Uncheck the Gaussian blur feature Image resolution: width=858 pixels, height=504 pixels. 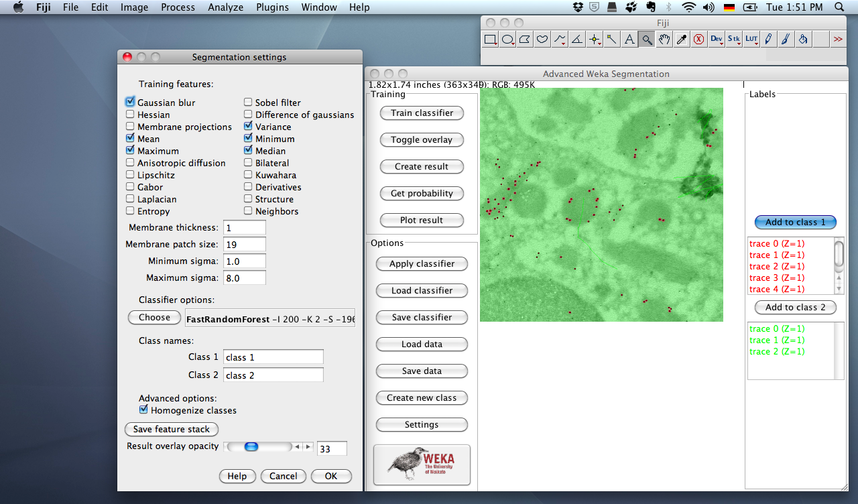pyautogui.click(x=130, y=103)
